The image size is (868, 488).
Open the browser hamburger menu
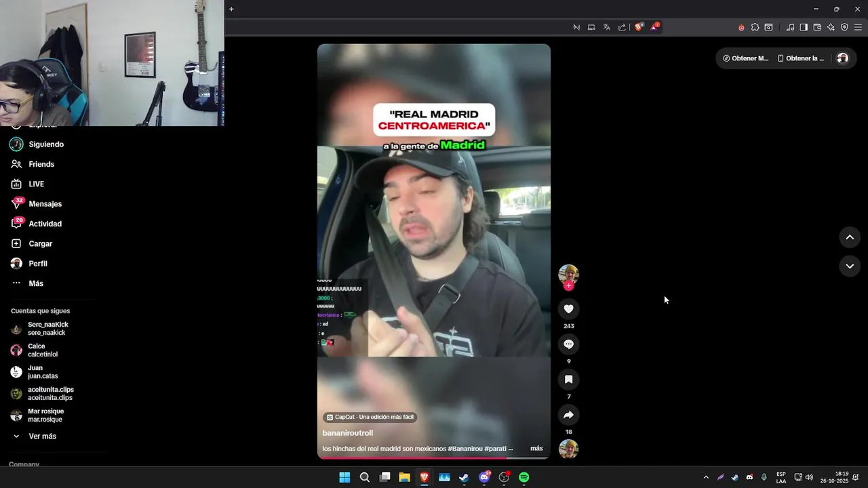point(859,27)
